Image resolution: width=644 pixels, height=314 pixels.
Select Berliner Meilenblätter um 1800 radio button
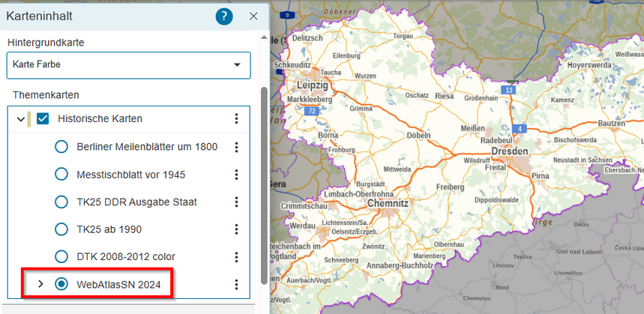pos(61,147)
